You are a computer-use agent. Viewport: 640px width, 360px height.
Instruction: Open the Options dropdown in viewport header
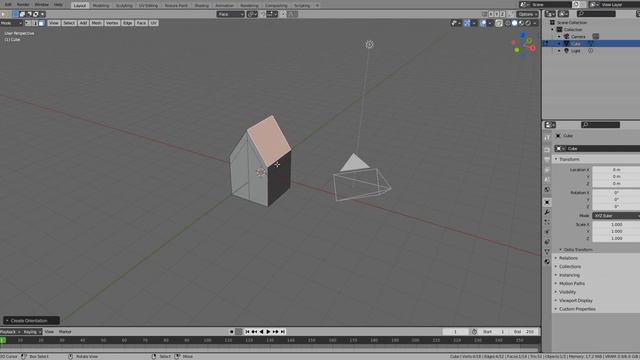pyautogui.click(x=527, y=14)
